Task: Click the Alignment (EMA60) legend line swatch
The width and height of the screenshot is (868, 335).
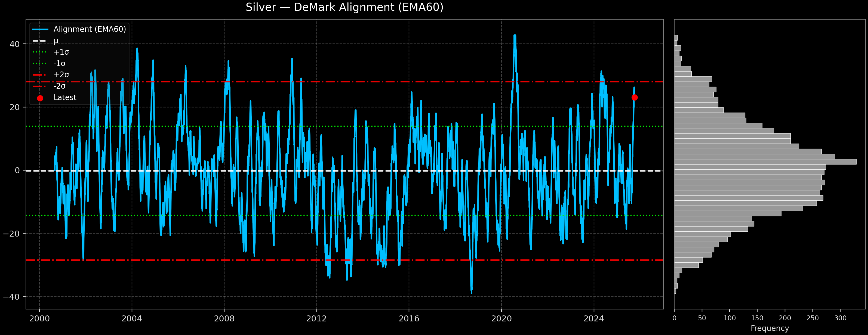Action: [40, 30]
